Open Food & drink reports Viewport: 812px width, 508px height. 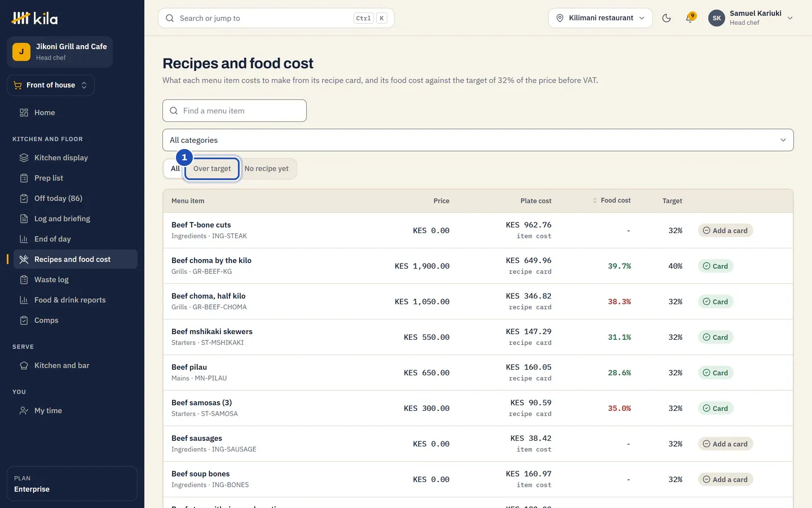[x=76, y=300]
